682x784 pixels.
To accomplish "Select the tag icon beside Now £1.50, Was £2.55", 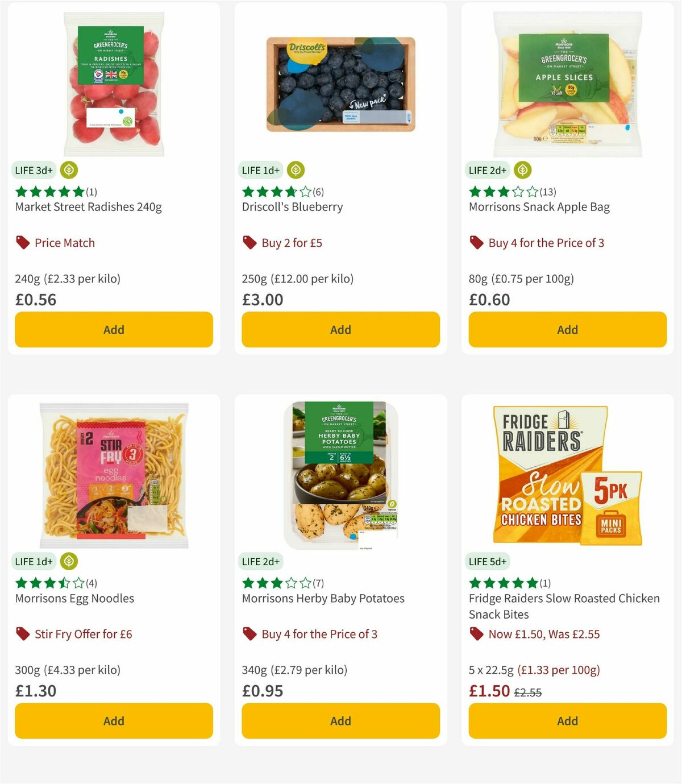I will [x=476, y=634].
